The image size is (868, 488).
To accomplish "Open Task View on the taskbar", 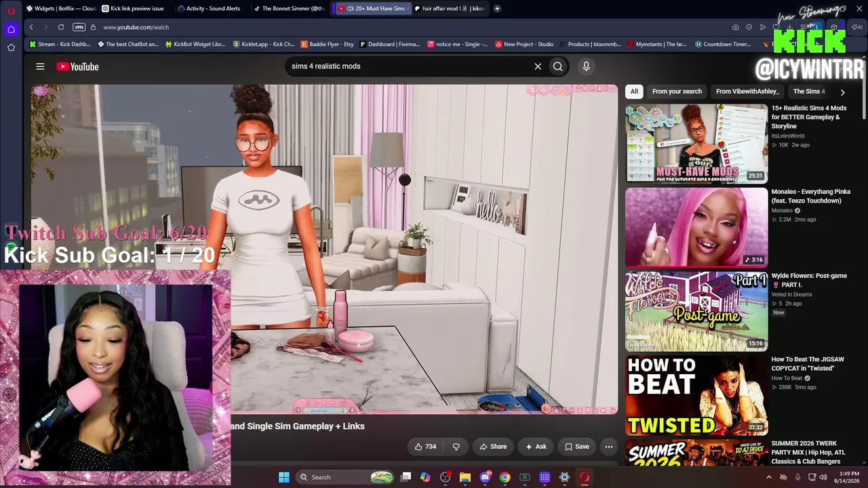I will click(406, 477).
